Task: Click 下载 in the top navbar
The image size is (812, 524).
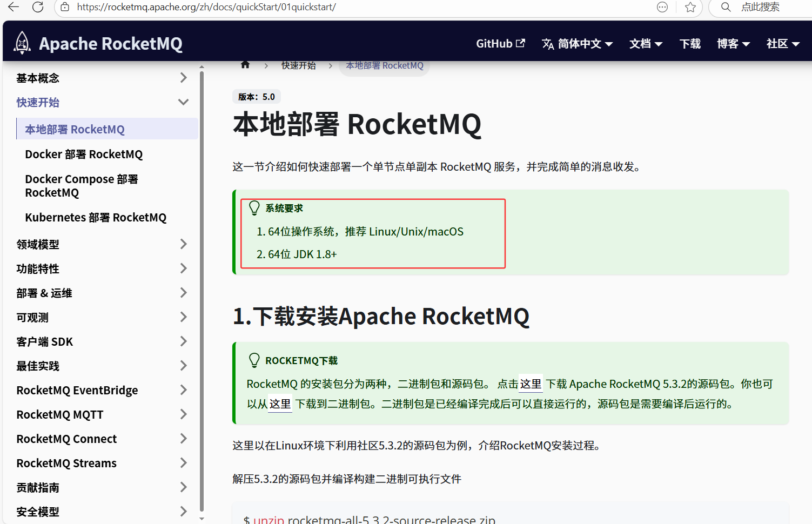Action: point(690,44)
